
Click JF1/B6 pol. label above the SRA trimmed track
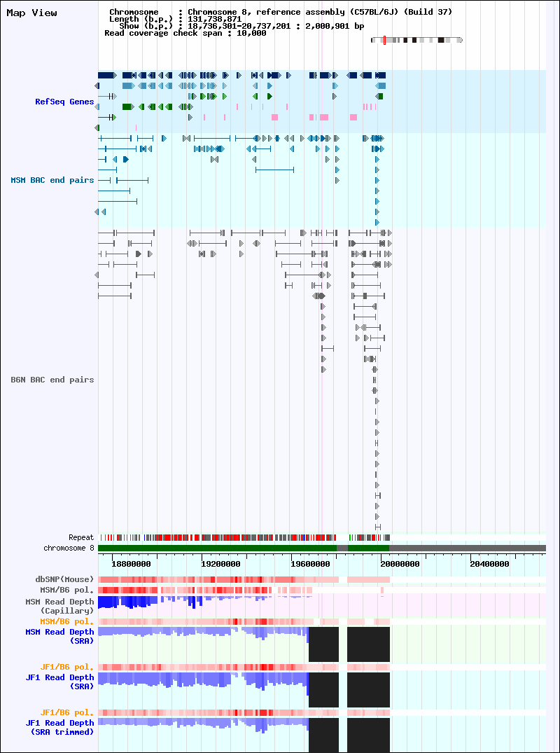pyautogui.click(x=66, y=713)
